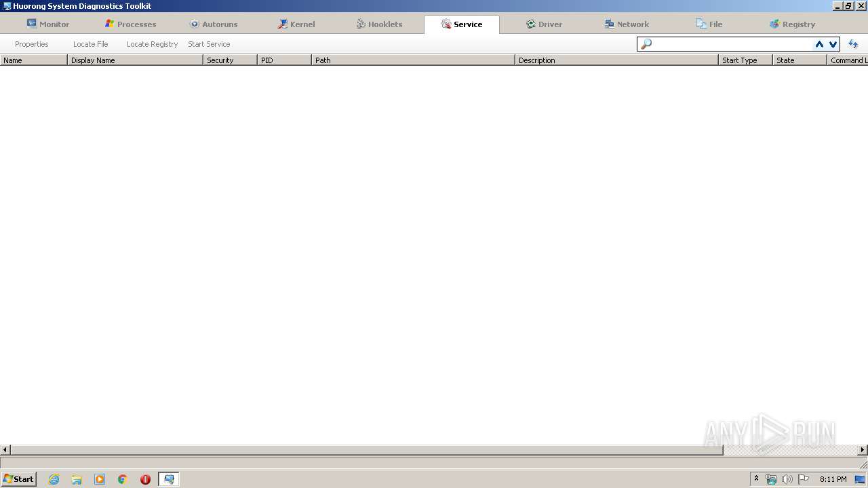Click Huorong Toolkit taskbar button
This screenshot has height=488, width=868.
click(169, 479)
